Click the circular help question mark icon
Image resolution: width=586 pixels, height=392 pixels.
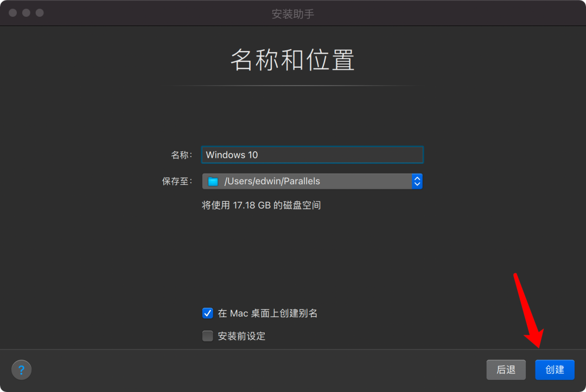coord(21,370)
